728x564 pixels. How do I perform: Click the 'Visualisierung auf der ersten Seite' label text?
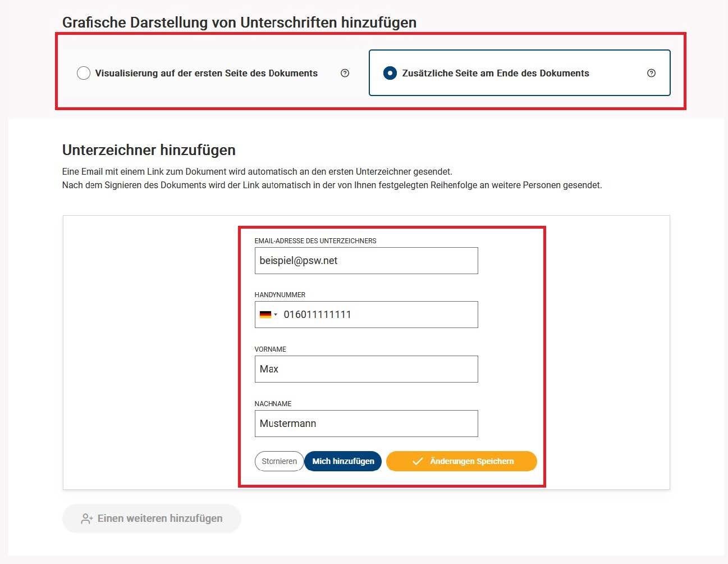pos(206,73)
